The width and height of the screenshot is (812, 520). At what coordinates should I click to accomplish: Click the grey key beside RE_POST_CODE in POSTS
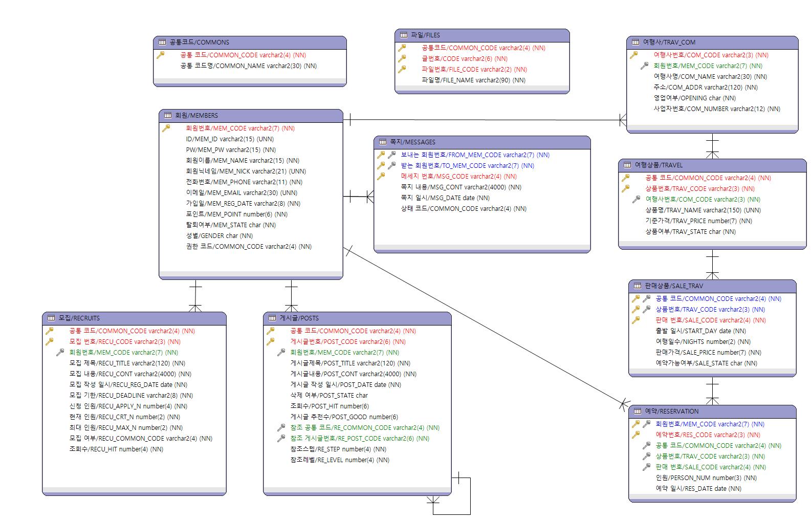[281, 438]
